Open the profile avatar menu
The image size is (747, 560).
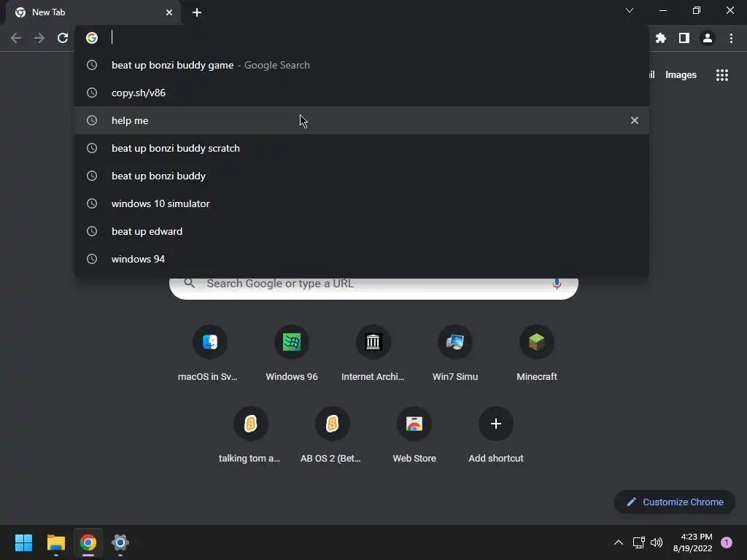pos(708,38)
